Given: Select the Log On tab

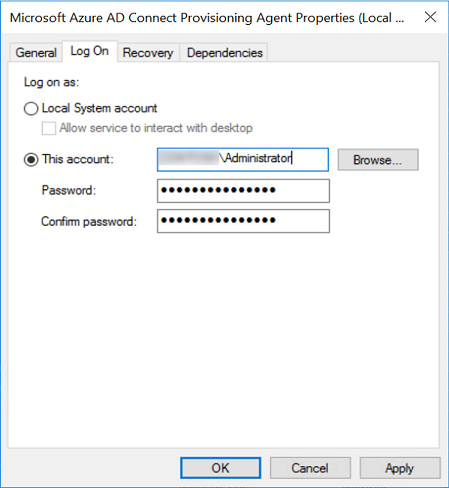Looking at the screenshot, I should (90, 51).
